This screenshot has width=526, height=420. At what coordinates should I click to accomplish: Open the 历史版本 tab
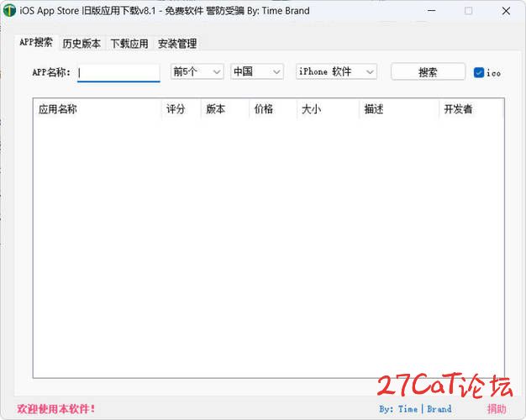82,44
